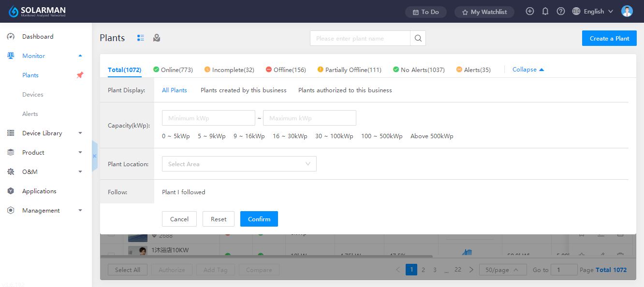Click the Minimum kWp field
644x287 pixels.
[208, 118]
